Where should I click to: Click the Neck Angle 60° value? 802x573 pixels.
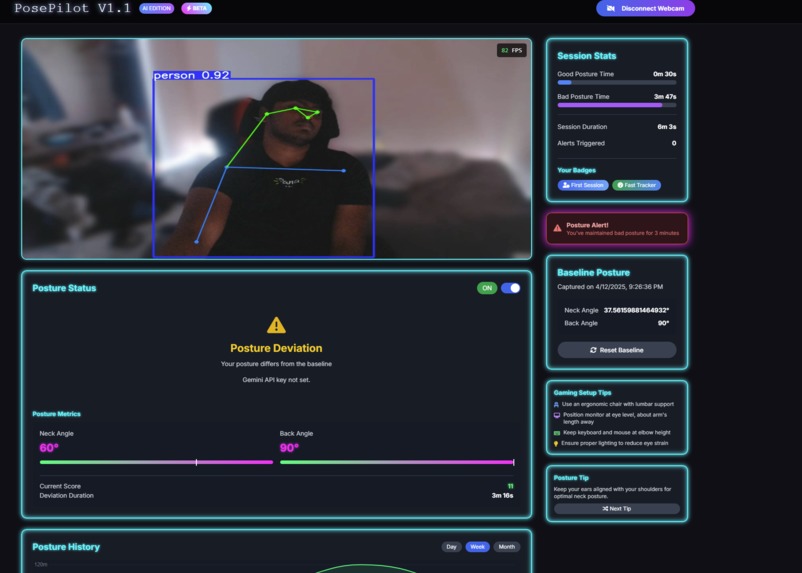point(49,448)
